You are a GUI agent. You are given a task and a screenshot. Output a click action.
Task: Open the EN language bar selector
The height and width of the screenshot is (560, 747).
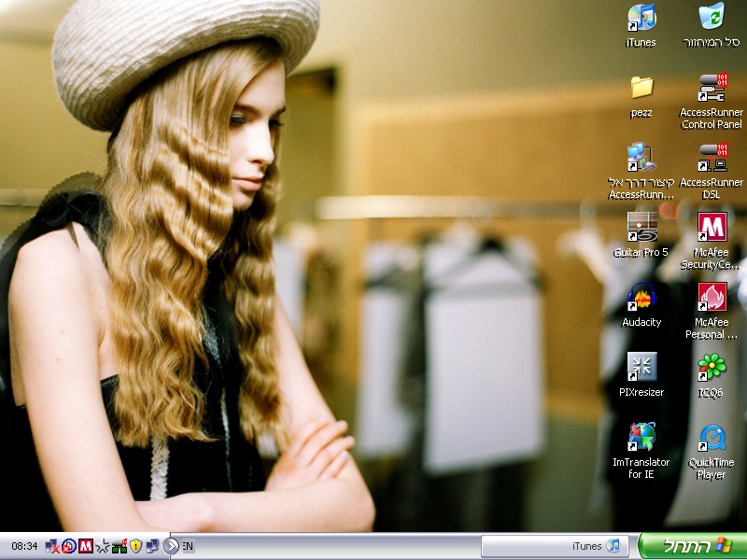(188, 546)
